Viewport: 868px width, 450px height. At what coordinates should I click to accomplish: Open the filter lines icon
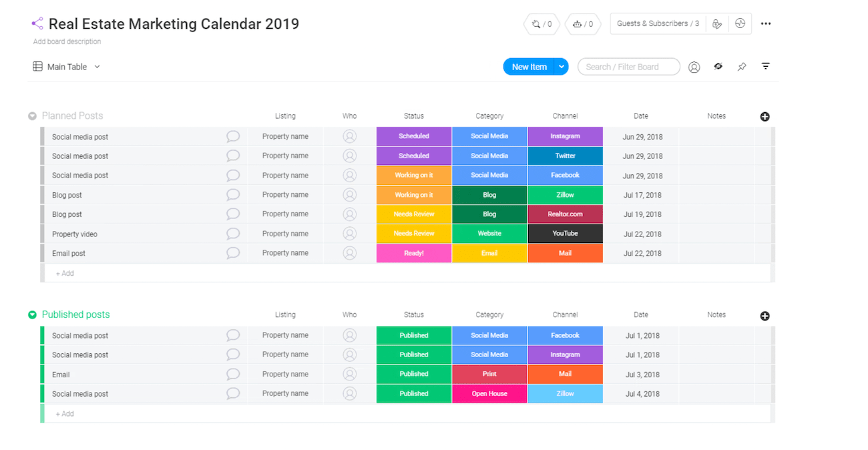point(766,66)
